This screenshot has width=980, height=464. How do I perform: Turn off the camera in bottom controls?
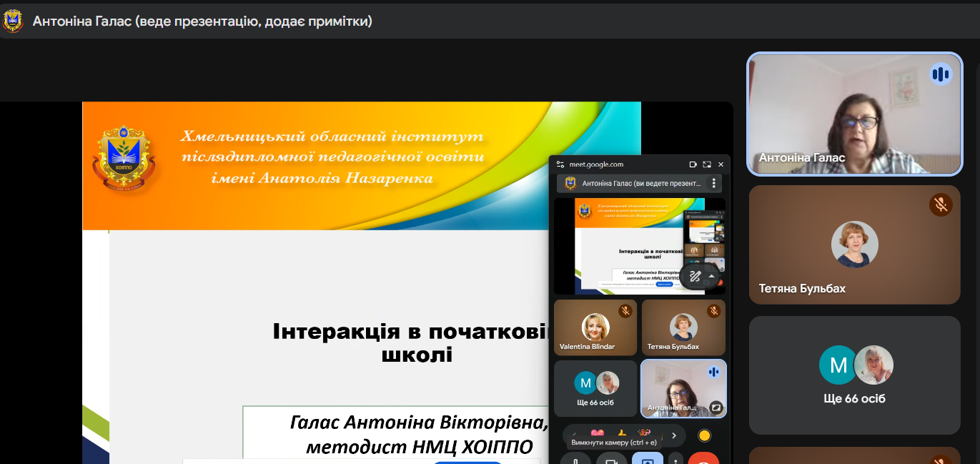pos(611,459)
